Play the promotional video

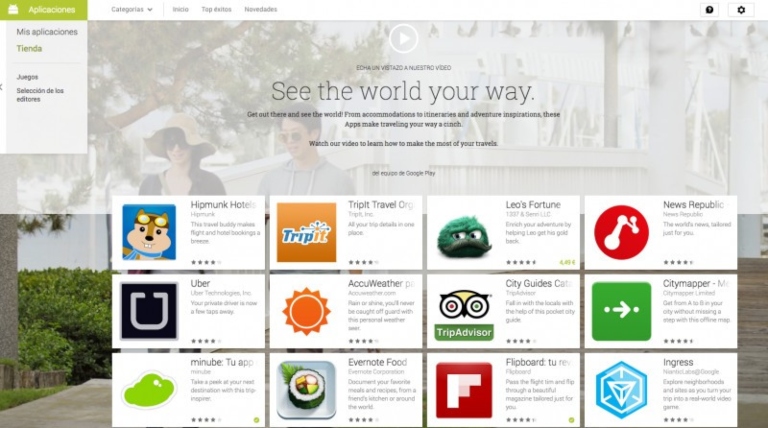click(x=403, y=39)
